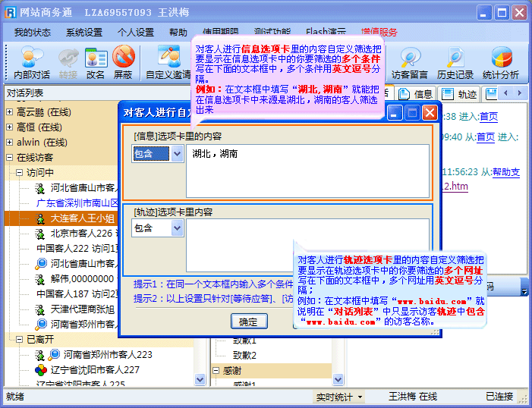Click the 转接 transfer toolbar icon
Viewport: 532px width, 408px height.
point(69,62)
